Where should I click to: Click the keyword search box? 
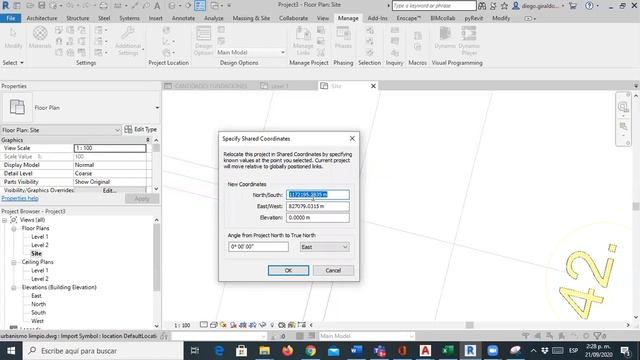[434, 6]
